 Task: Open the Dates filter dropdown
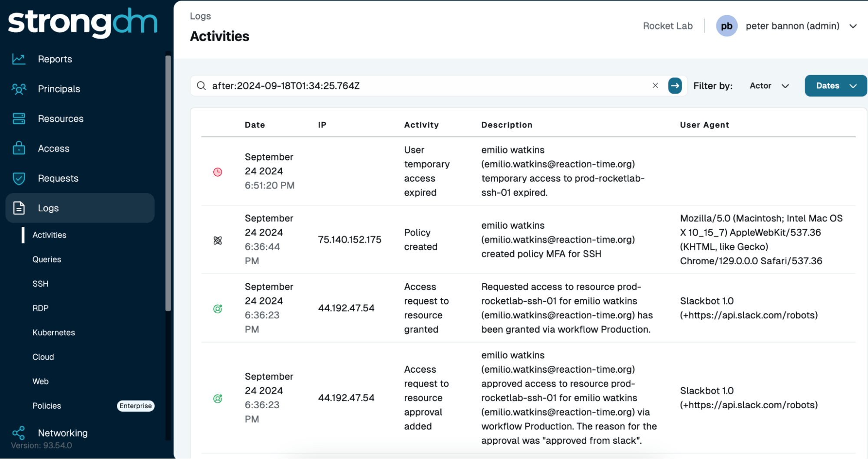click(835, 85)
